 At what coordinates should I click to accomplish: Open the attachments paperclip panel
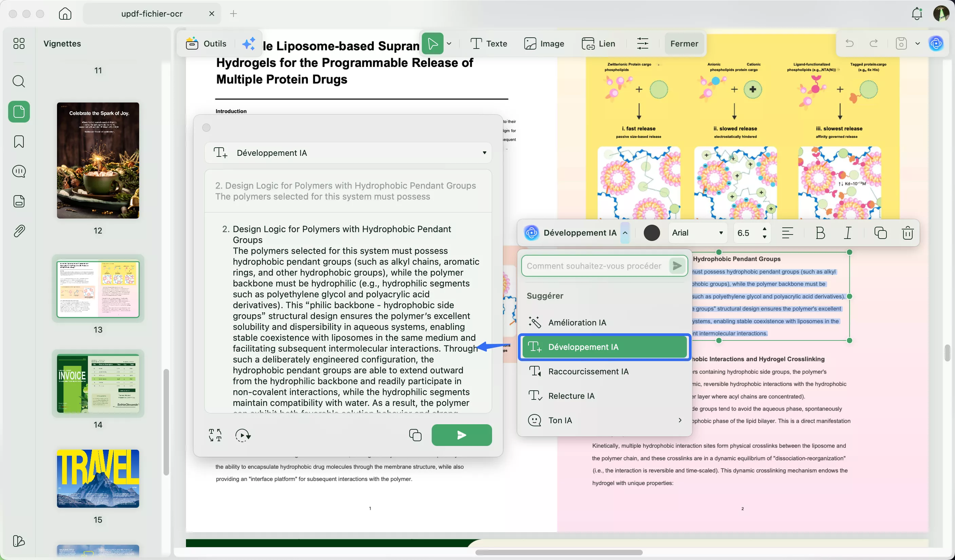tap(19, 231)
